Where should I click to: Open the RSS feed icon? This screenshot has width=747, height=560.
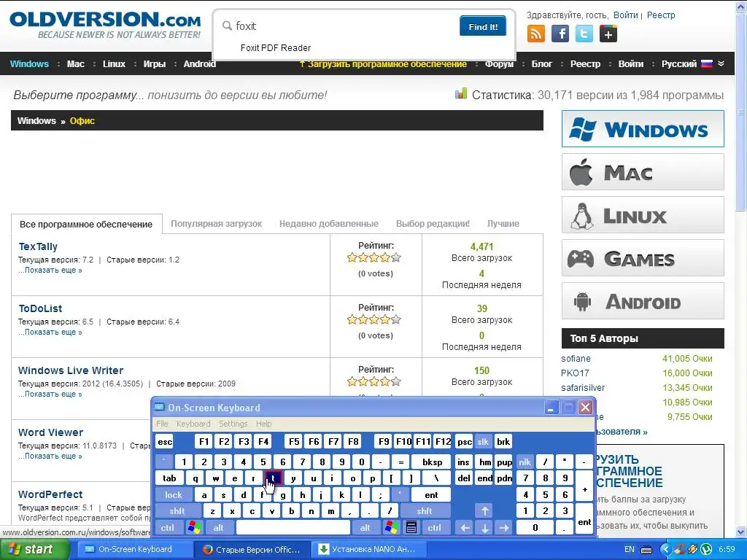click(536, 34)
